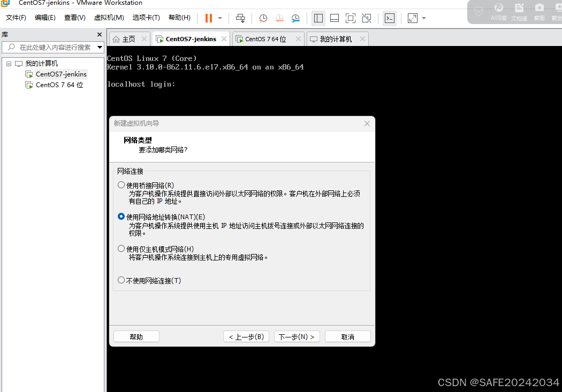Screen dimensions: 562x392
Task: Toggle the thumbnail bar view
Action: point(335,18)
